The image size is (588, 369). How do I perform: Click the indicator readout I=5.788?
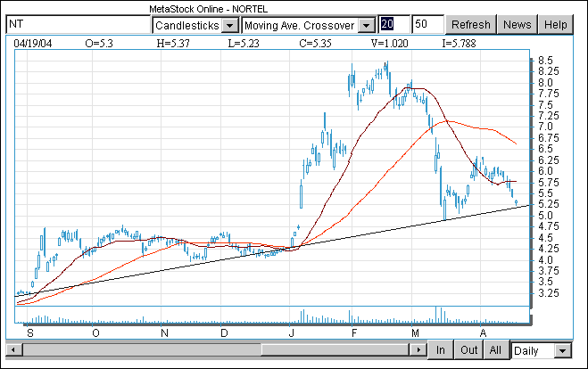click(459, 44)
